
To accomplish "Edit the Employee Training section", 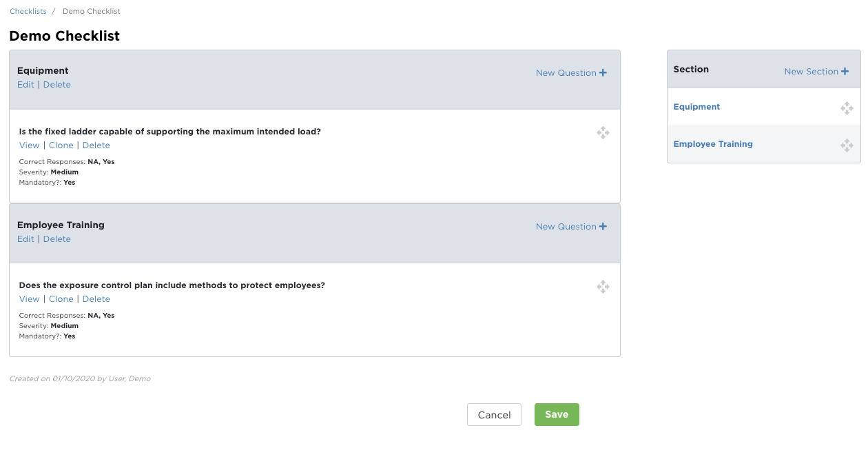I will pyautogui.click(x=25, y=239).
